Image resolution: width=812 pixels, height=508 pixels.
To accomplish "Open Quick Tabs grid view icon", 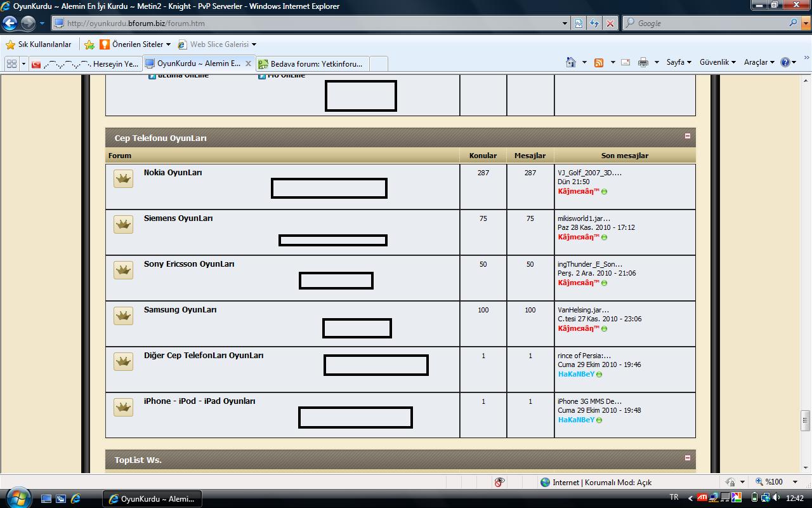I will tap(11, 63).
